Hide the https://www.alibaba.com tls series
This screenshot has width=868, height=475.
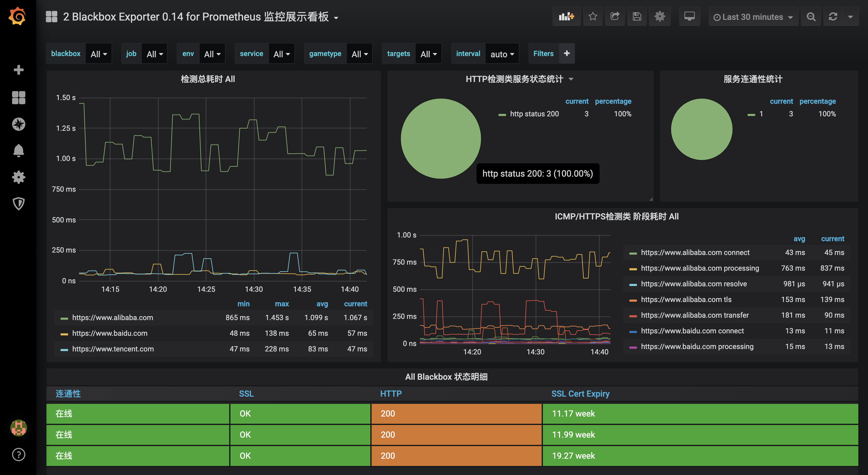coord(686,299)
